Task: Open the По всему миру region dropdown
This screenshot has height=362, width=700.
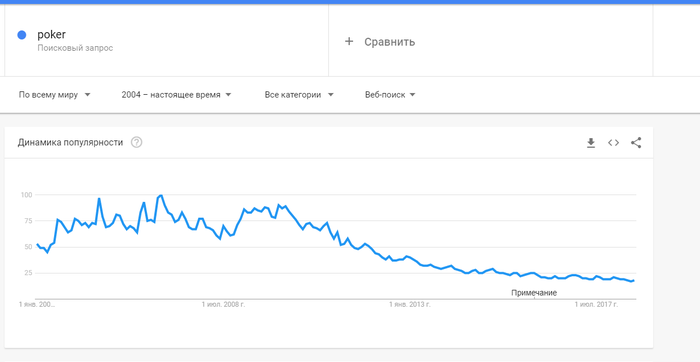Action: 54,95
